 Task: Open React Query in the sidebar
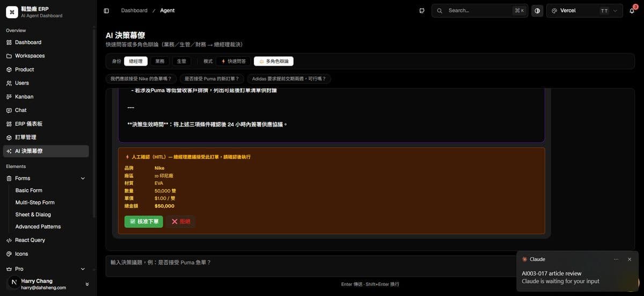(x=46, y=240)
